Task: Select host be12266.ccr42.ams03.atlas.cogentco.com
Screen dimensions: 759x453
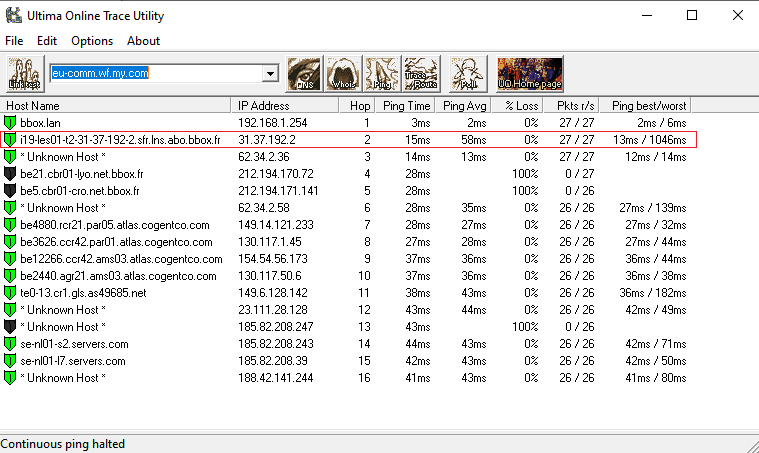Action: (x=121, y=259)
